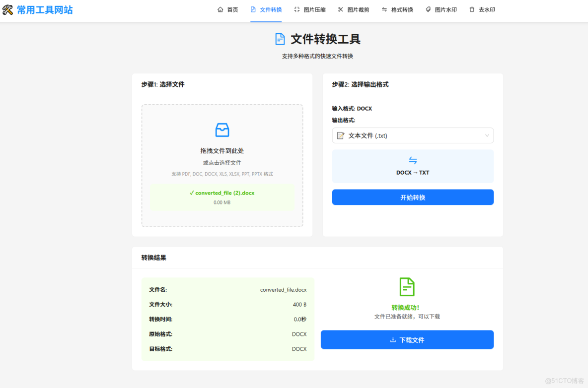The width and height of the screenshot is (588, 388).
Task: Click the scissors icon for 图片裁剪
Action: coord(340,9)
